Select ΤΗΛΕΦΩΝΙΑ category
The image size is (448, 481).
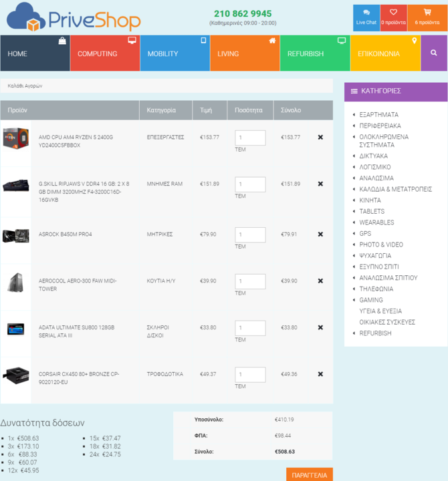[x=376, y=289]
